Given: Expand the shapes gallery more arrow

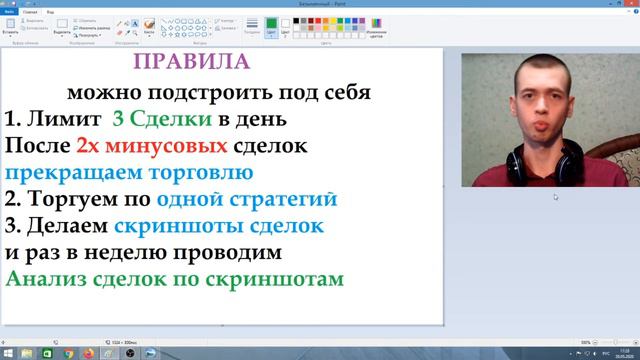Looking at the screenshot, I should point(210,35).
